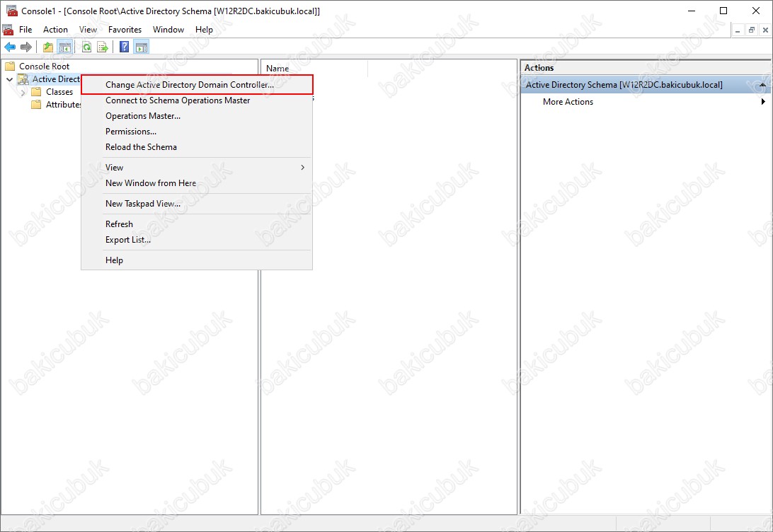
Task: Select Operations Master... context entry
Action: pos(197,116)
